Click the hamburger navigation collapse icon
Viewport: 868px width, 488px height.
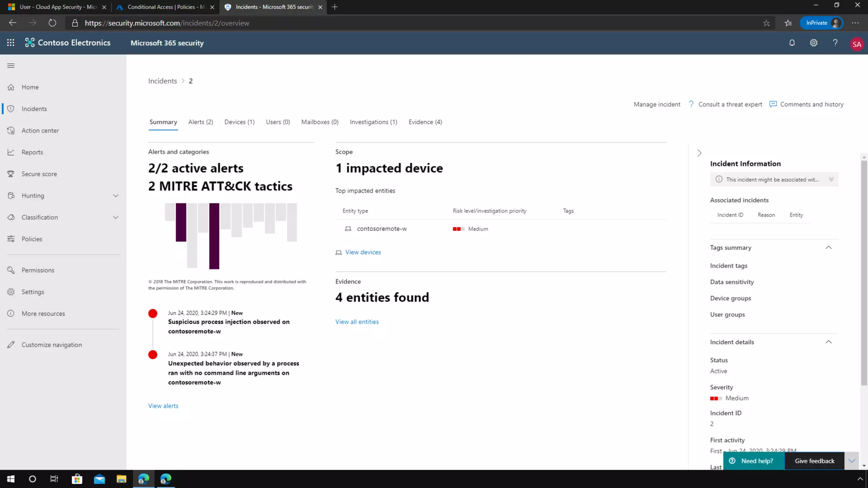(11, 65)
